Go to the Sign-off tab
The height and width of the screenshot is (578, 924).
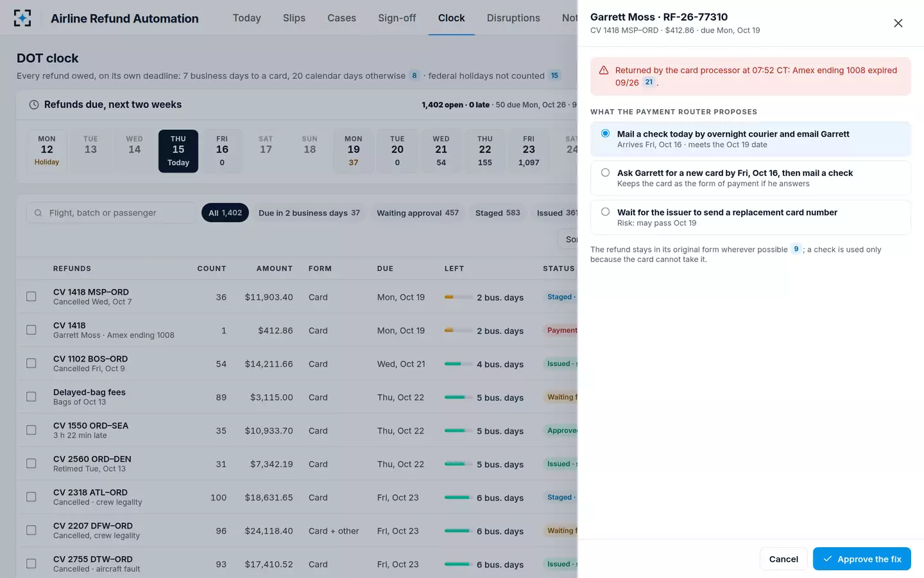click(x=397, y=18)
